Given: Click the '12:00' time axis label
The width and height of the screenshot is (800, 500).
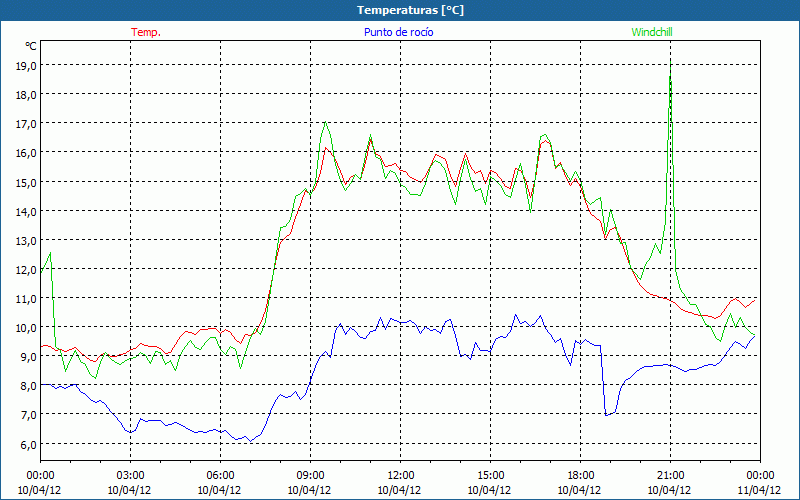Looking at the screenshot, I should (401, 476).
